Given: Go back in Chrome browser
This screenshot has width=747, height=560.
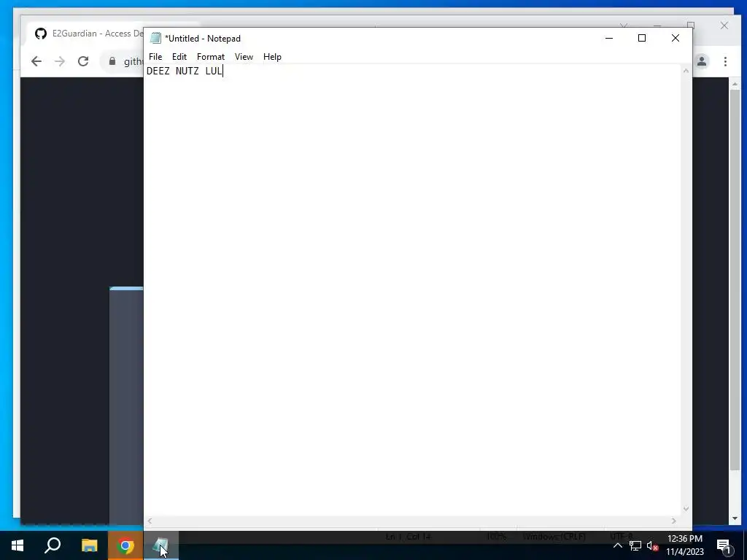Looking at the screenshot, I should click(x=36, y=61).
